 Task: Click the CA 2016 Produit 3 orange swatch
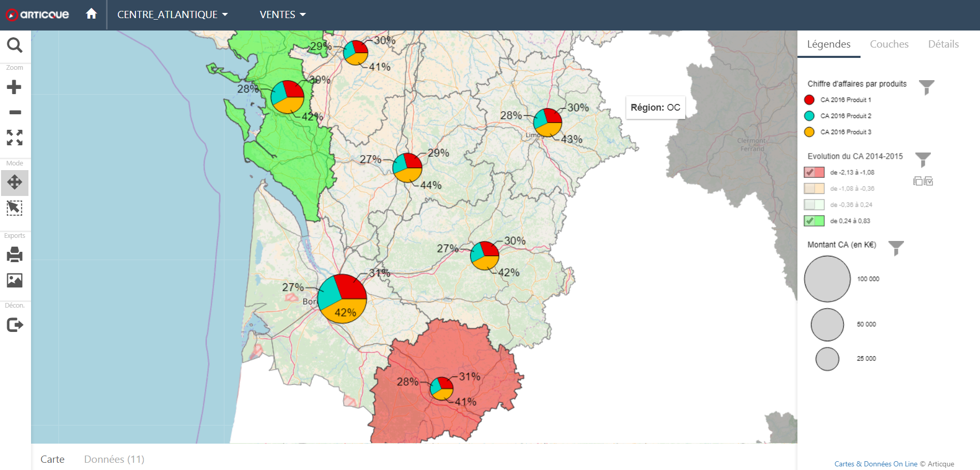coord(809,132)
